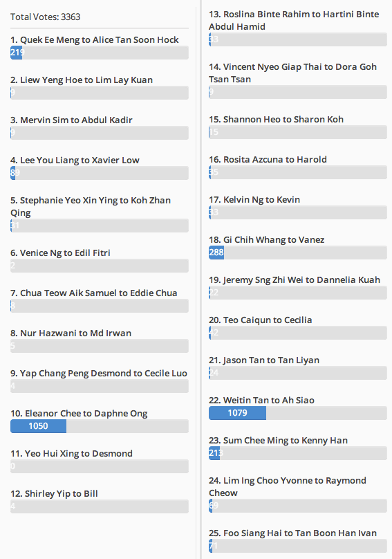Screen dimensions: 392x559
Task: Select Chua Teow Aik Samuel to Eddie Chua bar
Action: click(100, 306)
